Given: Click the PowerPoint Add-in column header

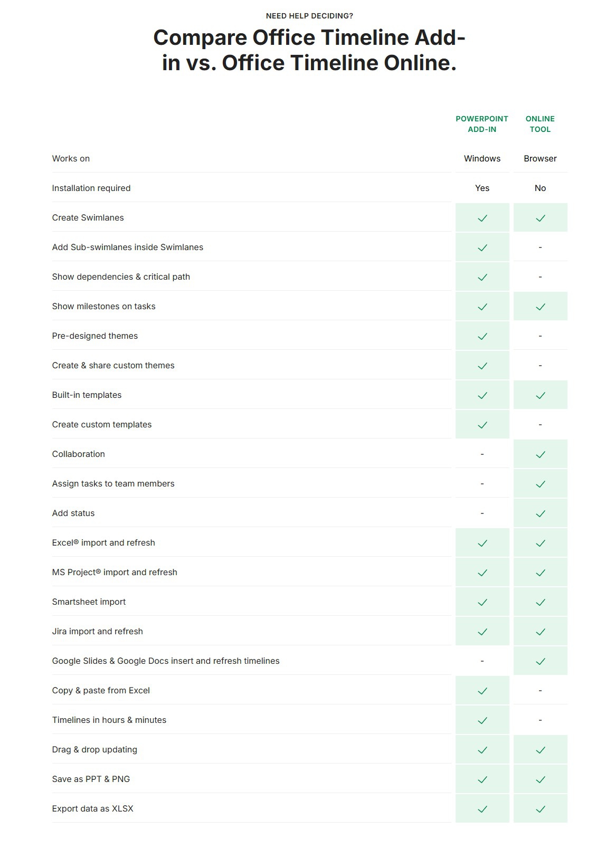Looking at the screenshot, I should pyautogui.click(x=482, y=124).
